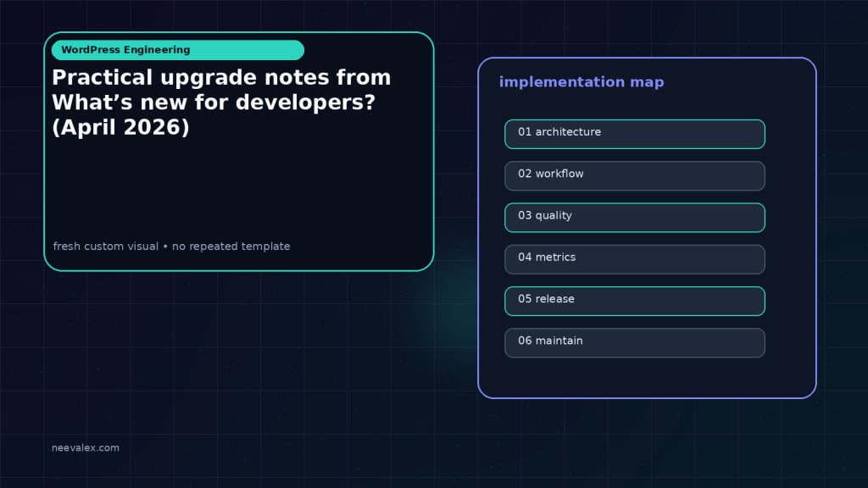Image resolution: width=868 pixels, height=488 pixels.
Task: Select the 03 quality item
Action: point(634,218)
